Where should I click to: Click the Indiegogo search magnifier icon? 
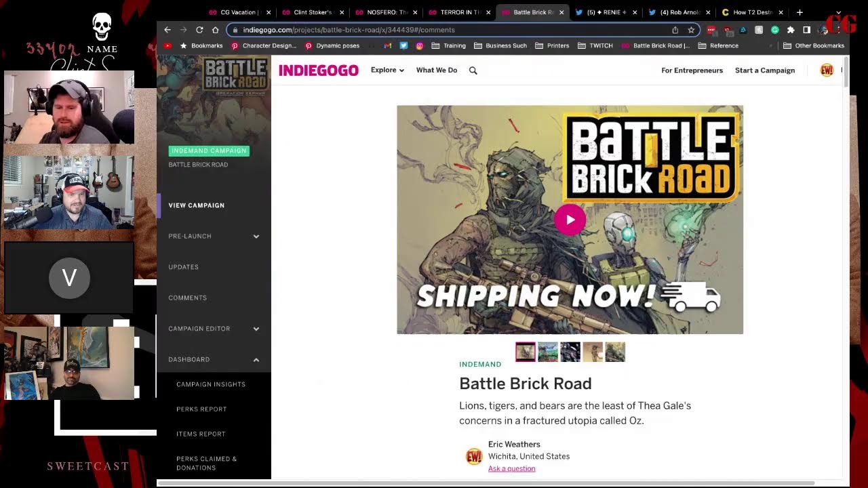tap(473, 70)
